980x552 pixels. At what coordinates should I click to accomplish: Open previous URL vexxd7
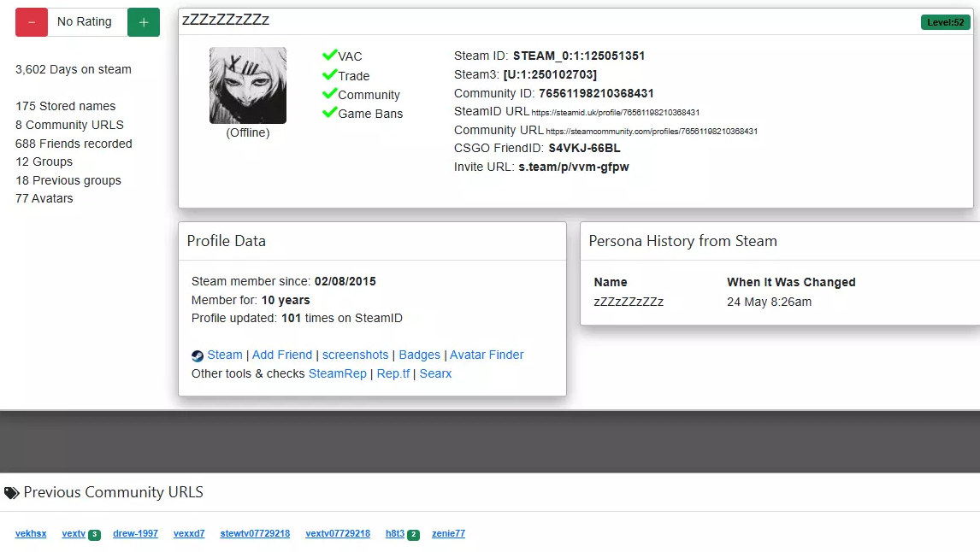click(x=189, y=533)
